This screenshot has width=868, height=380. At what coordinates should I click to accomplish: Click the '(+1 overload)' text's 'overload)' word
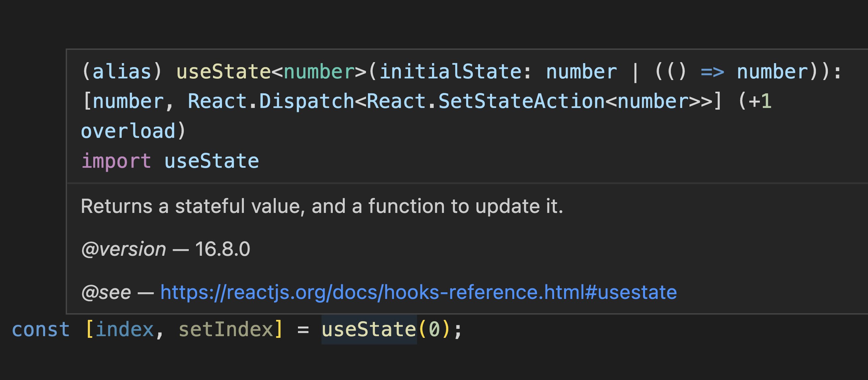click(133, 131)
